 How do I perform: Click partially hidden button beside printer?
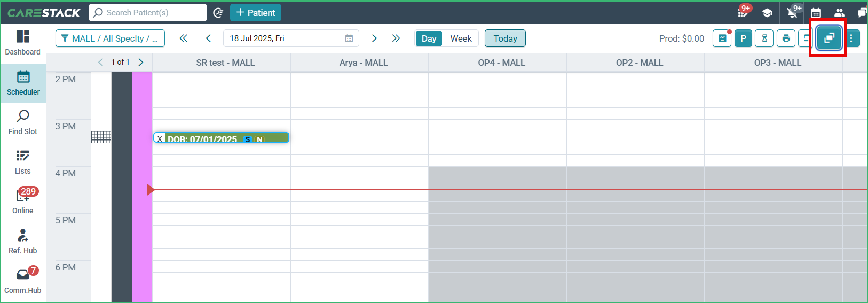click(805, 38)
